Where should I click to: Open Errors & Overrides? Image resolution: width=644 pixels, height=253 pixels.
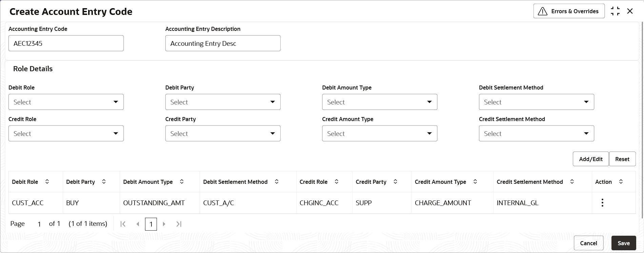click(569, 11)
